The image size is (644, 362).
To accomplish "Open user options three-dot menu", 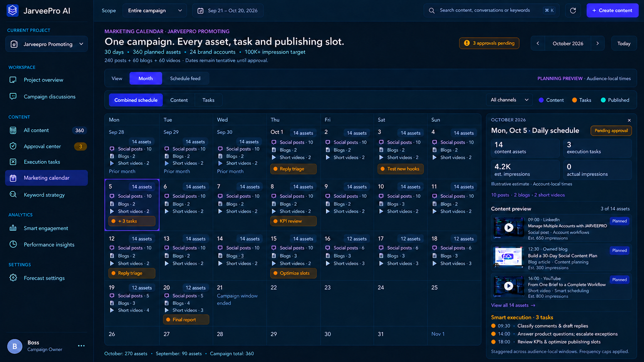I will 81,345.
